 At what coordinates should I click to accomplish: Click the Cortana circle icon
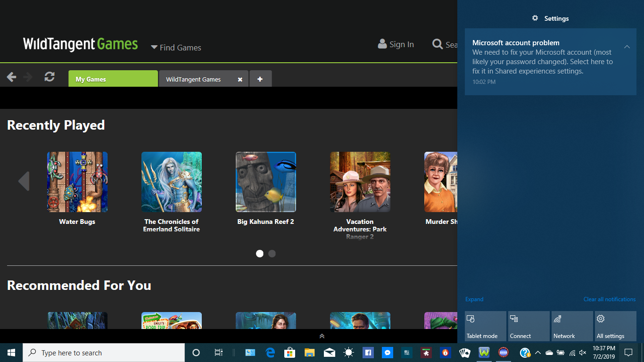point(196,353)
